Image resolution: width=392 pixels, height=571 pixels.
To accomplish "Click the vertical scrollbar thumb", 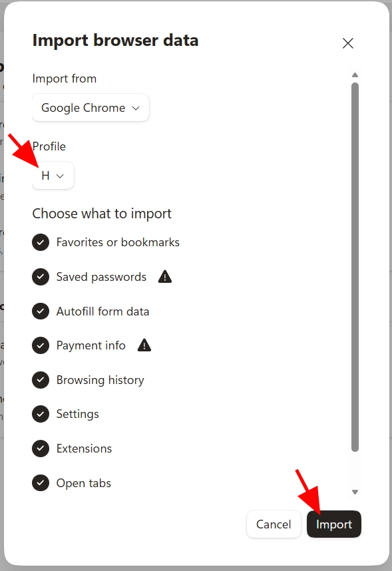I will [355, 268].
